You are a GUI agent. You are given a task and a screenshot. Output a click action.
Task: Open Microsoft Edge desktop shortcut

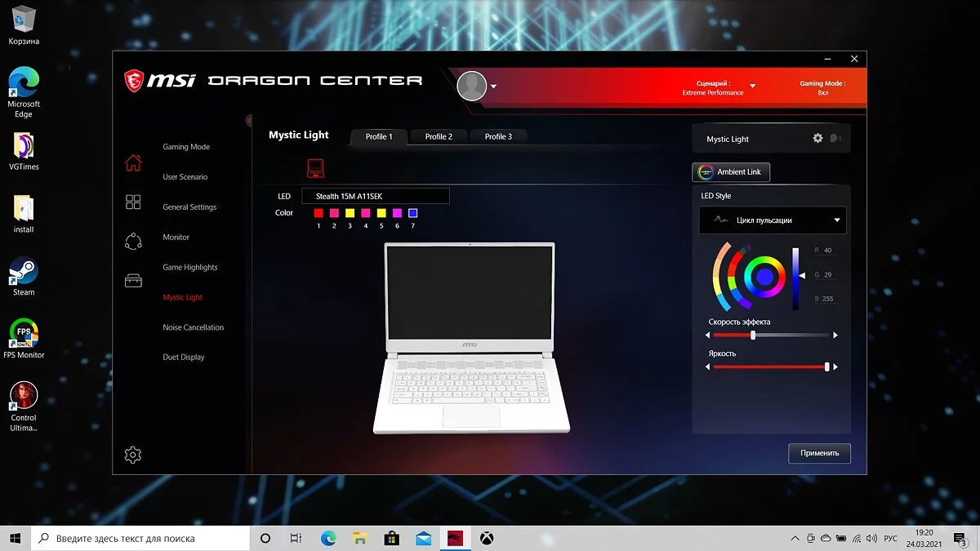24,91
